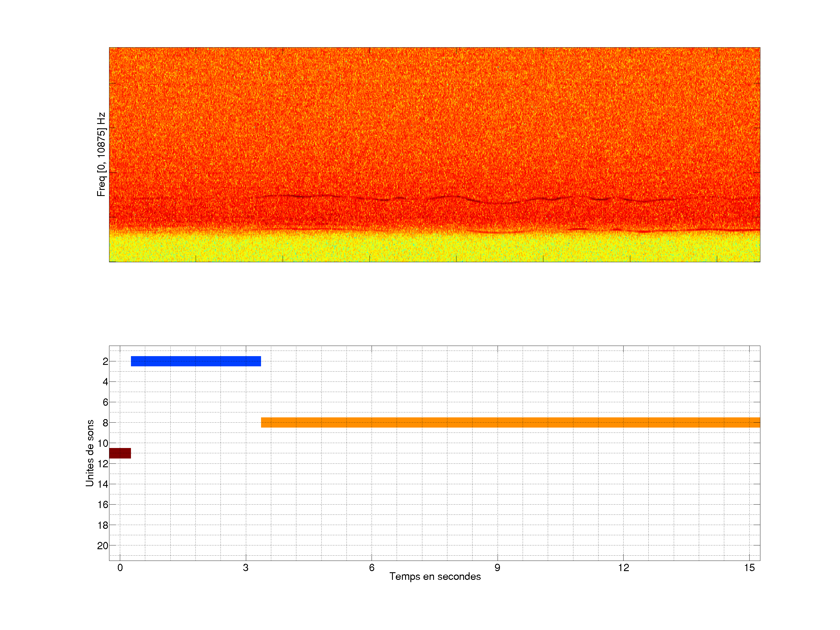Screen dimensions: 840x630
Task: Click the y-axis tick label 14
Action: pyautogui.click(x=103, y=484)
